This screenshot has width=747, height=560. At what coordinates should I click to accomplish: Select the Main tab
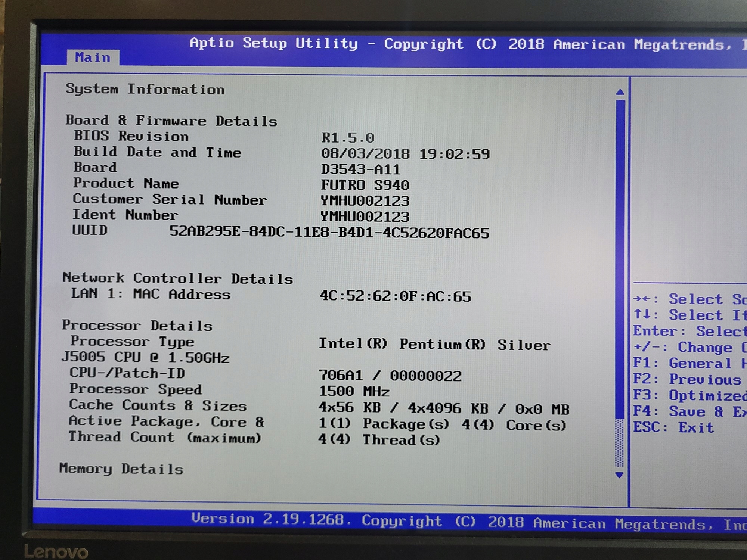(x=93, y=58)
